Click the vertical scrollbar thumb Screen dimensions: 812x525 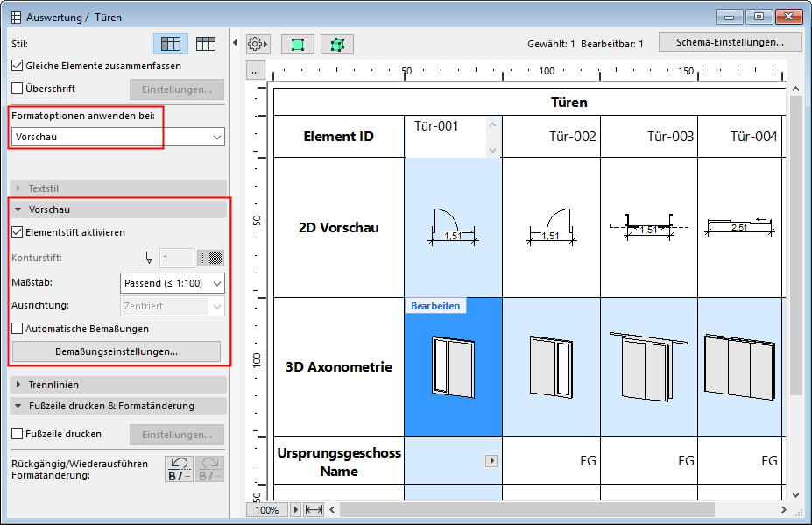pos(795,245)
